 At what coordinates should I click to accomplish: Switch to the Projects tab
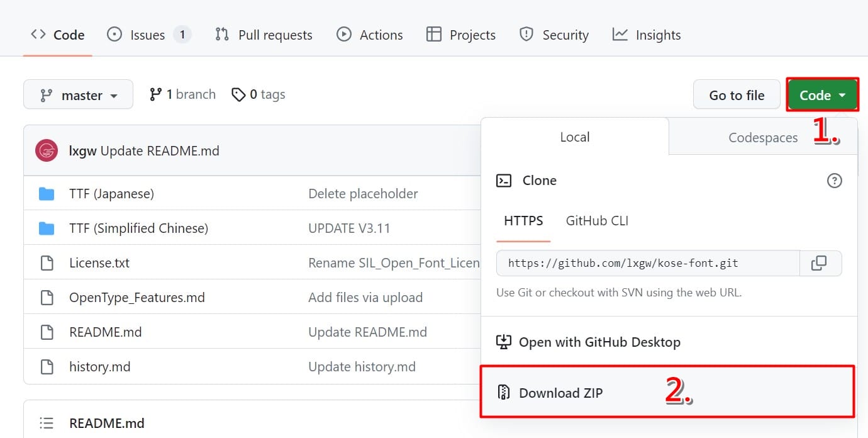point(461,35)
